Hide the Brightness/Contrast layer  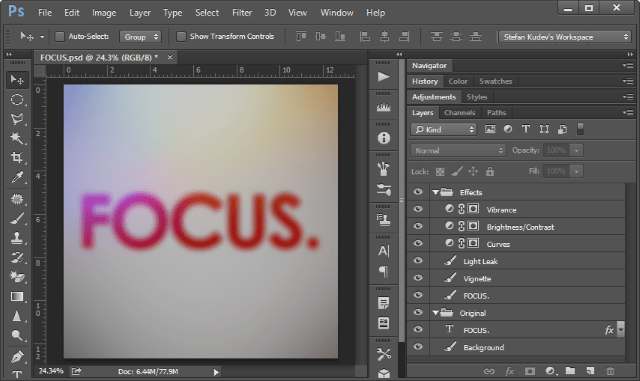click(418, 226)
